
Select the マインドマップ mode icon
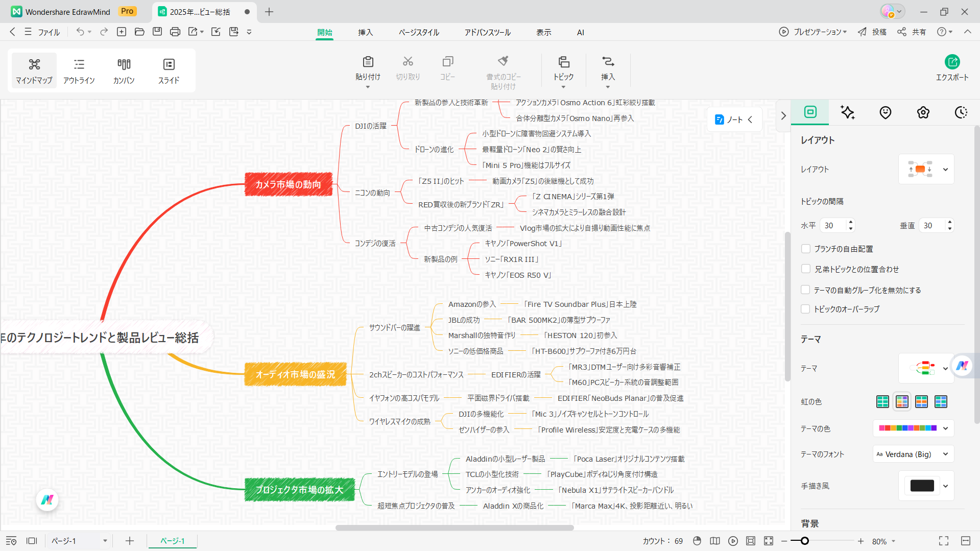pyautogui.click(x=34, y=70)
